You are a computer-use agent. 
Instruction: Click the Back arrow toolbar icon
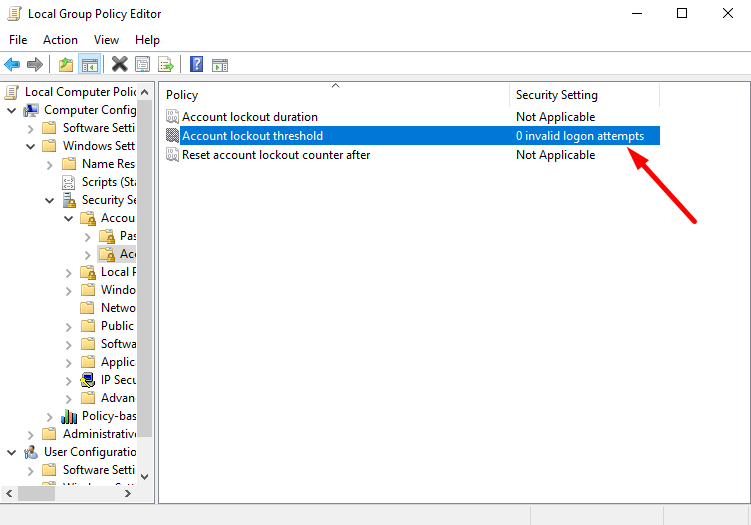click(12, 64)
